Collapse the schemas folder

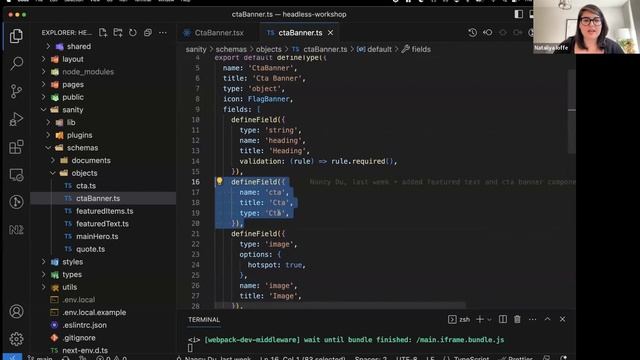click(x=82, y=148)
